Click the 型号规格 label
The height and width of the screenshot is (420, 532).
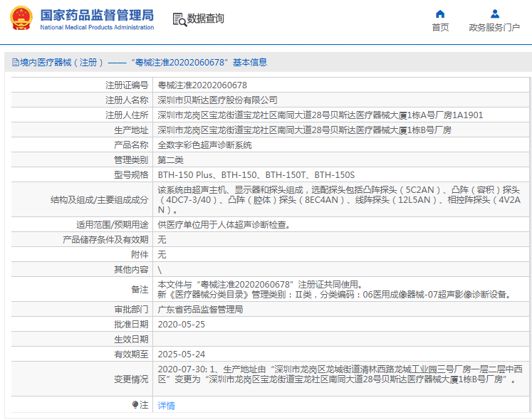[131, 174]
